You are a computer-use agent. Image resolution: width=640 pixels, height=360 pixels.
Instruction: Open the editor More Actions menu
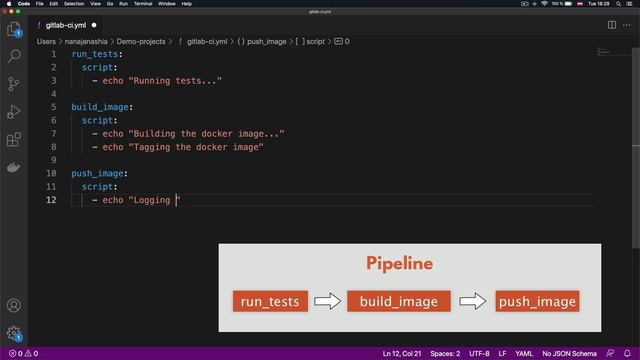point(627,25)
